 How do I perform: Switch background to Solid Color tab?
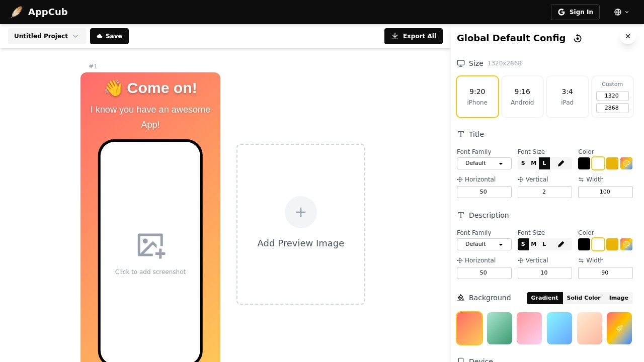[583, 298]
